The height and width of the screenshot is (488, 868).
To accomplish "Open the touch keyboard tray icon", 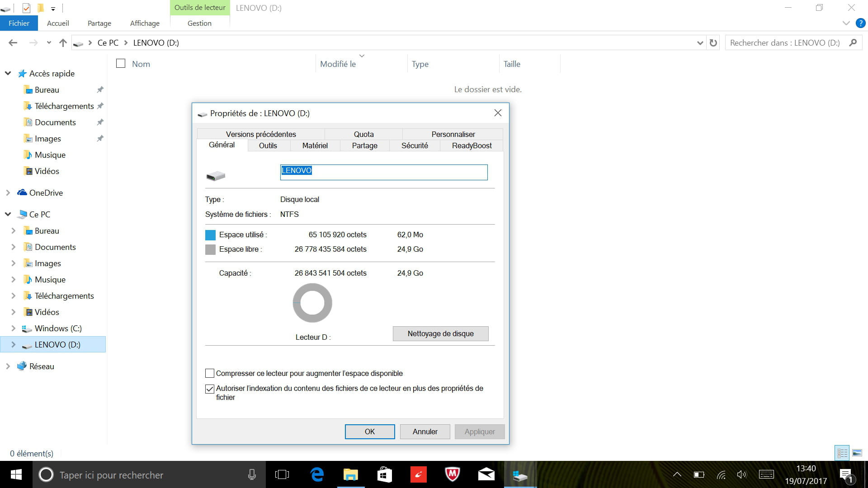I will coord(766,474).
